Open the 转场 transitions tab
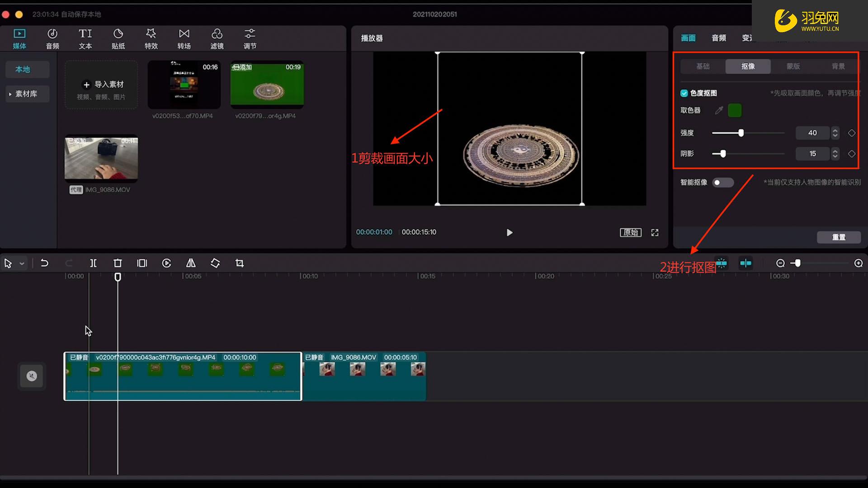868x488 pixels. pyautogui.click(x=184, y=39)
